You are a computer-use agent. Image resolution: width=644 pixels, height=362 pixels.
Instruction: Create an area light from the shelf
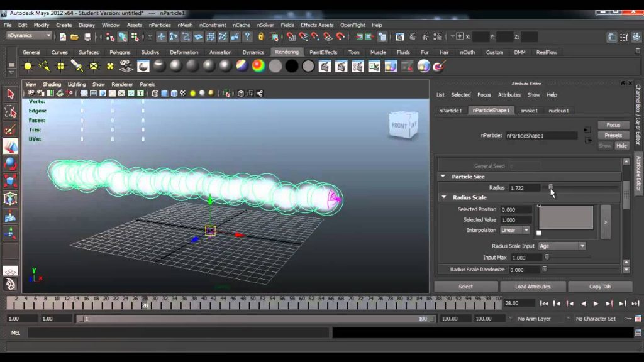point(94,66)
